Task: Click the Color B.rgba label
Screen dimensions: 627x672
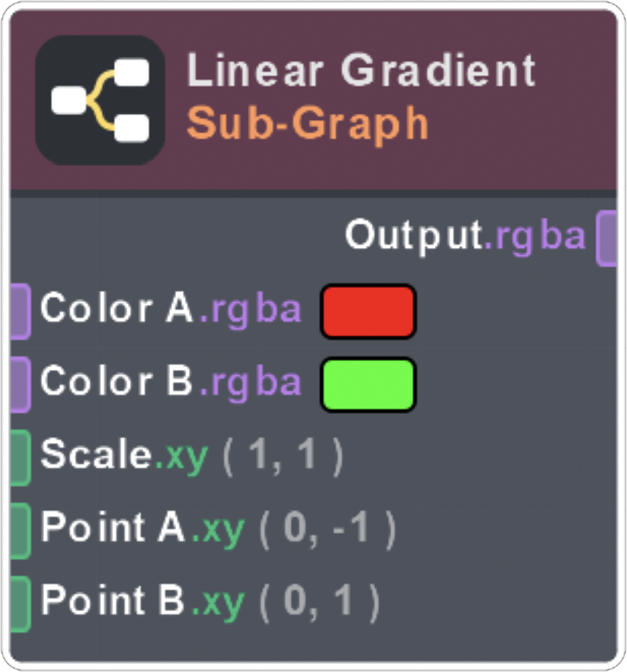Action: point(171,383)
